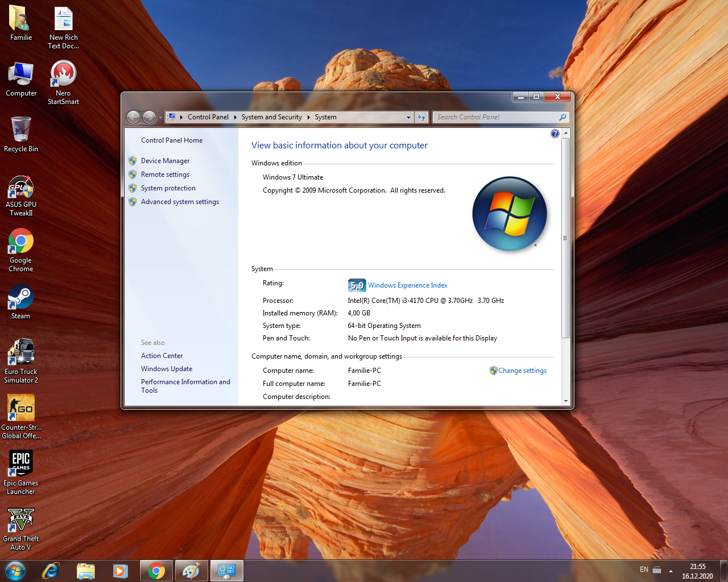
Task: Click Show desktop button at taskbar end
Action: click(724, 571)
